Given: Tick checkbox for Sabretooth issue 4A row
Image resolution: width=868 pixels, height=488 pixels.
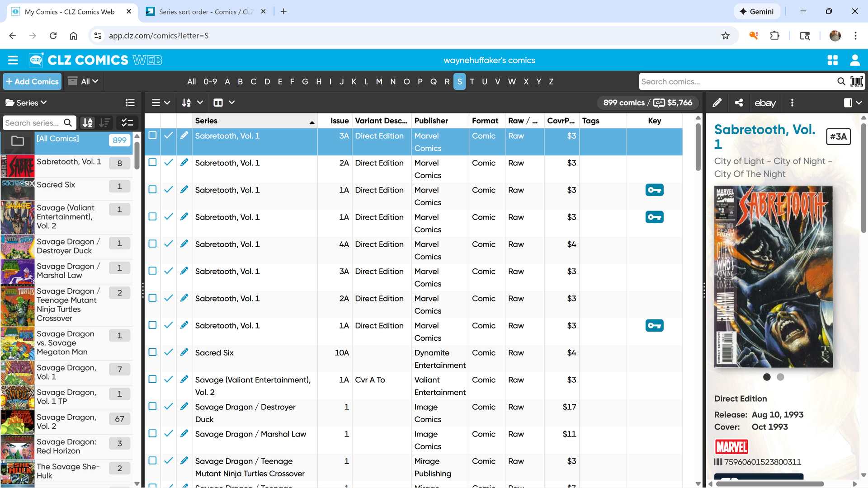Looking at the screenshot, I should [153, 244].
